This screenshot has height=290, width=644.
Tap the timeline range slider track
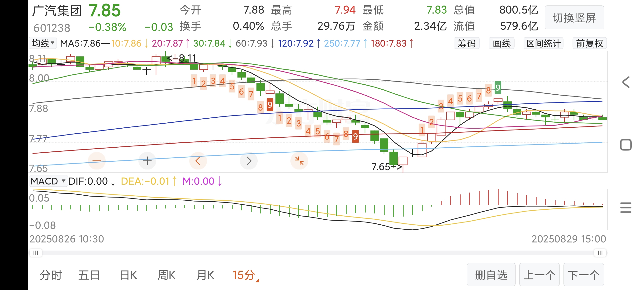click(x=318, y=253)
